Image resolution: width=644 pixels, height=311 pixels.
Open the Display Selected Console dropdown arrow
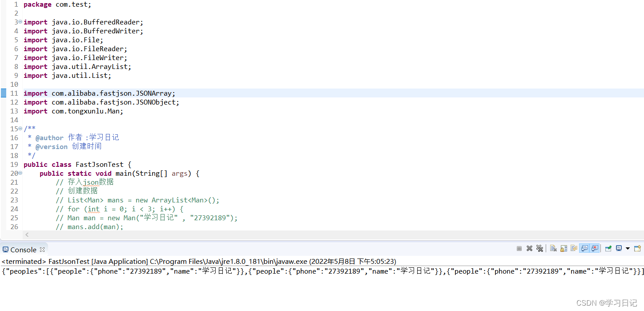[x=628, y=248]
